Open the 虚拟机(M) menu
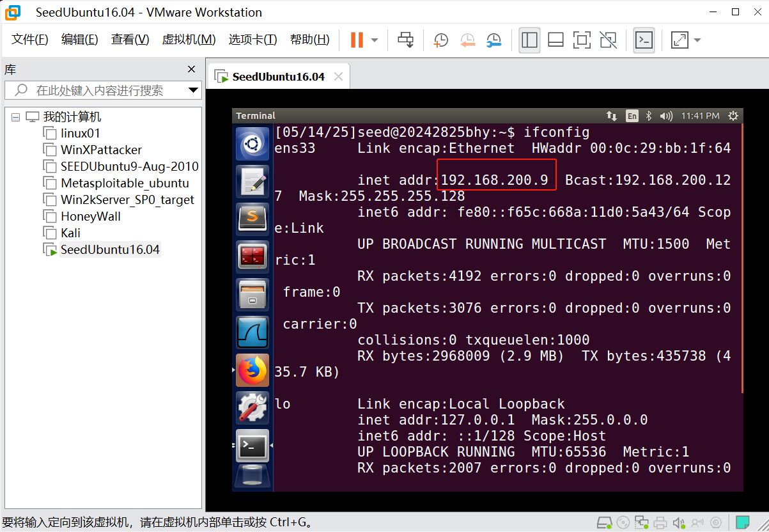Screen dimensions: 769x532 coord(189,40)
